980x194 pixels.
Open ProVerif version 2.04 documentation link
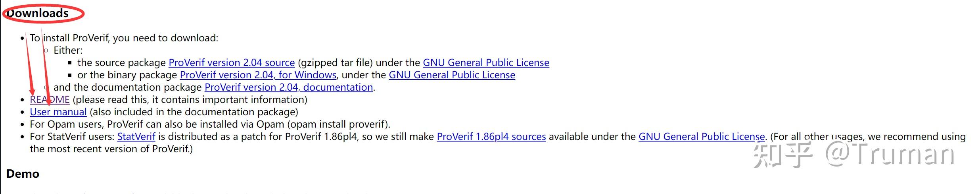(289, 87)
